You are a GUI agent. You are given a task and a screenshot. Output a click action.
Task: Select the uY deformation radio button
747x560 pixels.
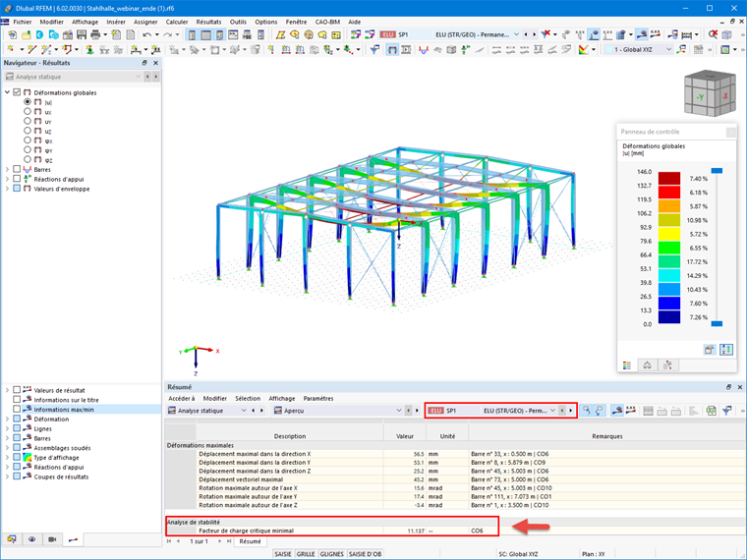[x=28, y=121]
